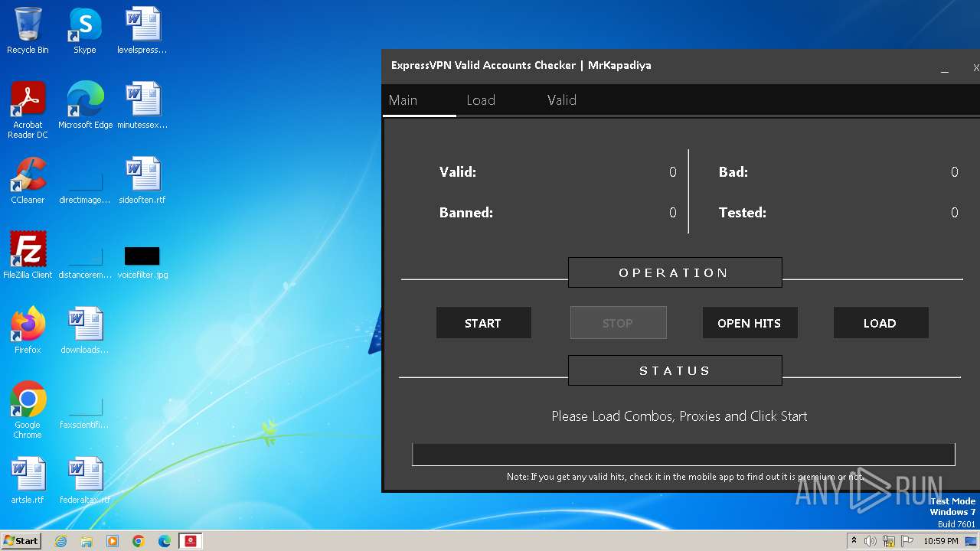Screen dimensions: 980x551
Task: Click the empty status progress bar
Action: (683, 455)
